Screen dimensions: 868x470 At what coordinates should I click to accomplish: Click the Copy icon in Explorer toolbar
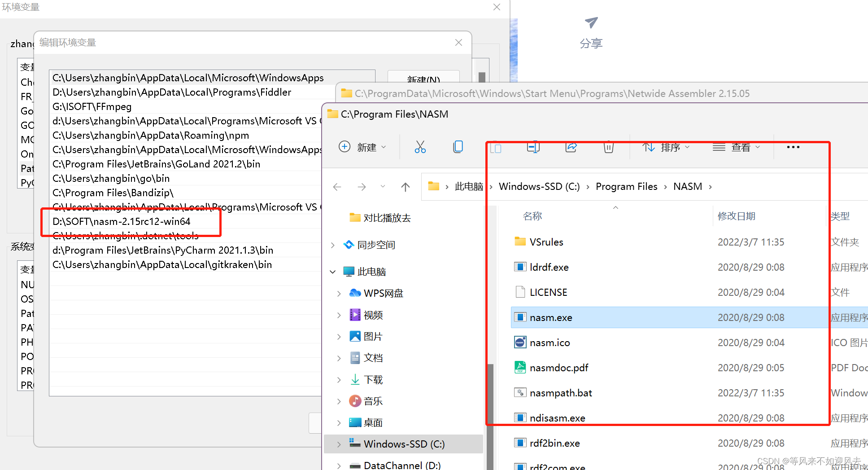coord(458,147)
